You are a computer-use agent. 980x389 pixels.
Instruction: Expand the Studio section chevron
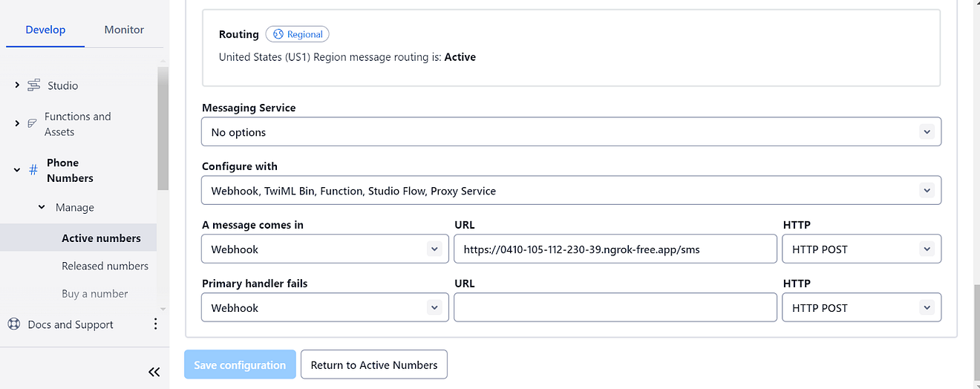(x=17, y=85)
